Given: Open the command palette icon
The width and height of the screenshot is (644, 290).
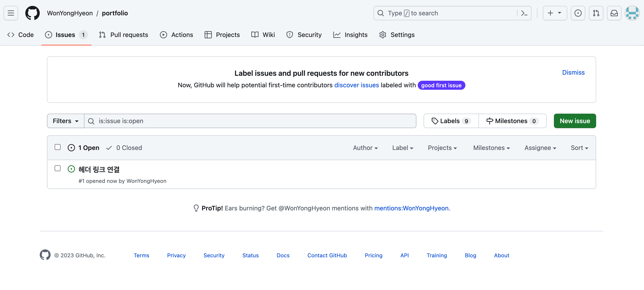Looking at the screenshot, I should [524, 13].
